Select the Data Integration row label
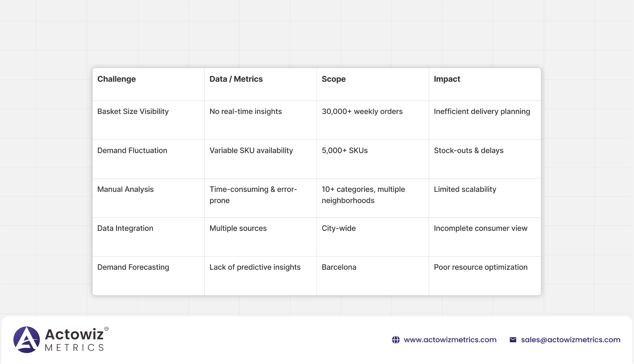 coord(125,228)
